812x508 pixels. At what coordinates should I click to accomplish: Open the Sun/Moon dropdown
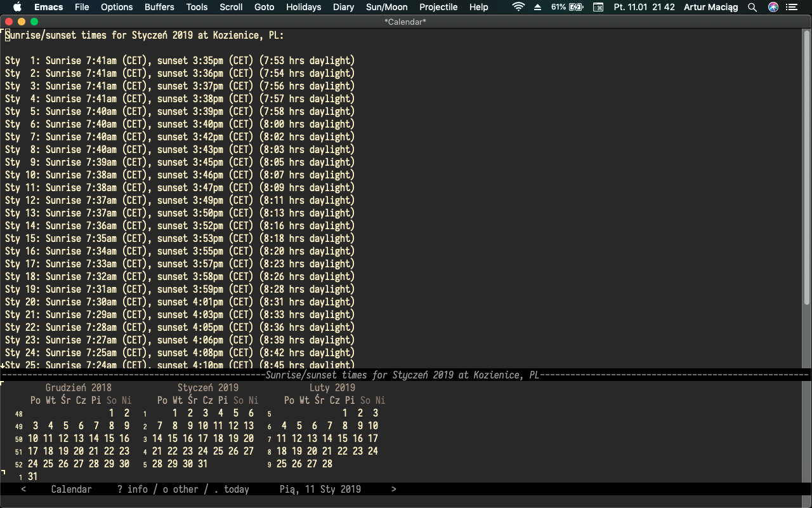click(386, 7)
